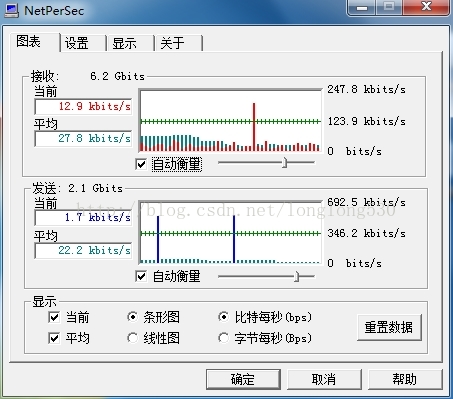Click the 346.2 kbits/s scale label
Viewport: 453px width, 399px height.
(x=366, y=233)
